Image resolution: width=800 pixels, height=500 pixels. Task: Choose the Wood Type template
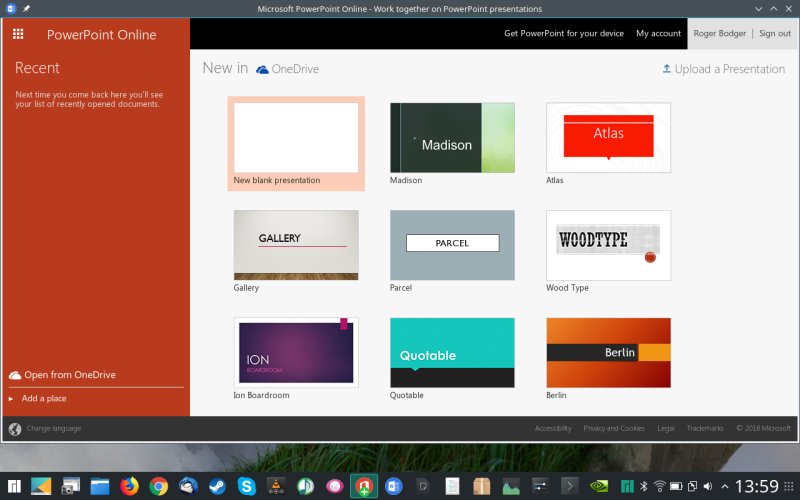(x=608, y=246)
